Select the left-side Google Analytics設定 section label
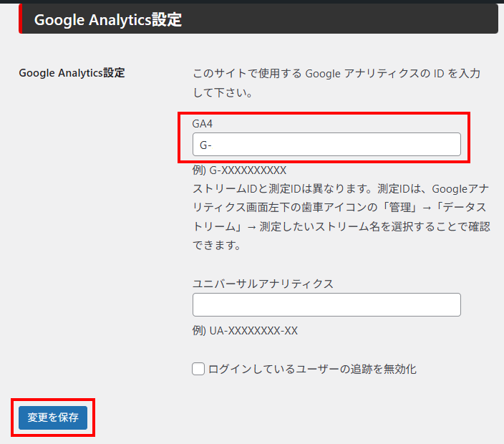 [x=72, y=73]
